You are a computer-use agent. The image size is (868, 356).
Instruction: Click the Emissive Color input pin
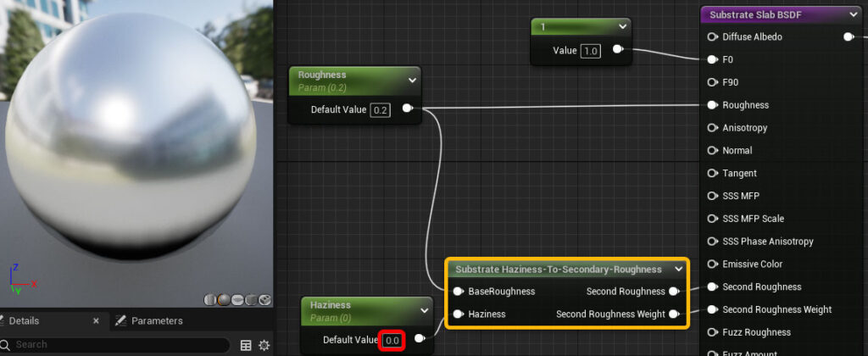pos(712,264)
